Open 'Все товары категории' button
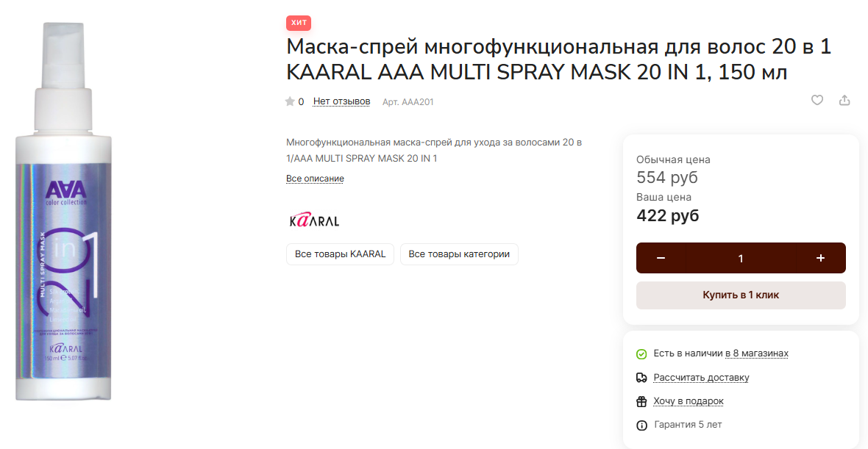The image size is (868, 449). coord(459,254)
